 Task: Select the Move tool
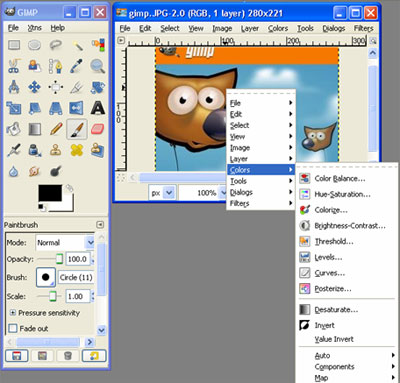34,87
